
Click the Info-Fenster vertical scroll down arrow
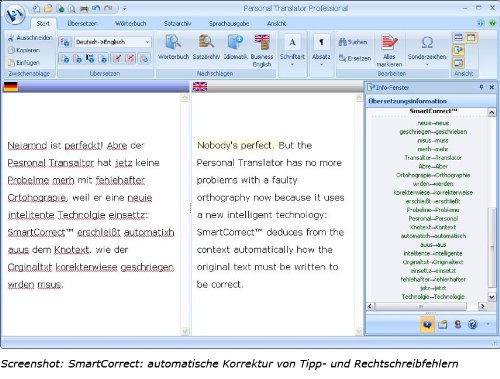[x=492, y=296]
